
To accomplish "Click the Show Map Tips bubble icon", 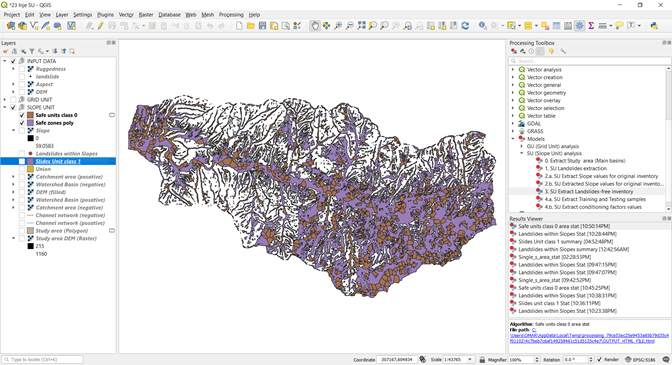I will [619, 26].
